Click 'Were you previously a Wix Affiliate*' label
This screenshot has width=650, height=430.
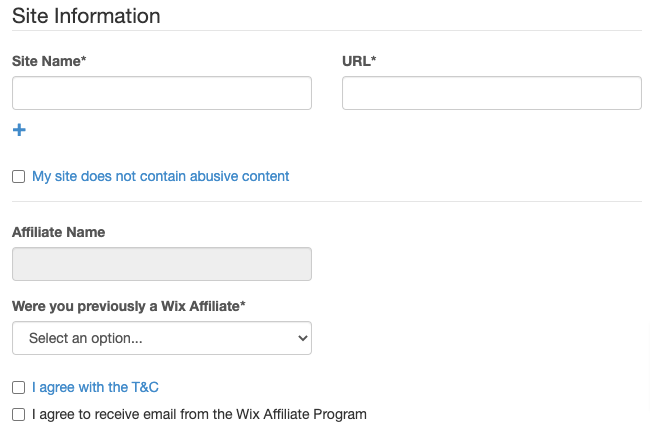(127, 306)
